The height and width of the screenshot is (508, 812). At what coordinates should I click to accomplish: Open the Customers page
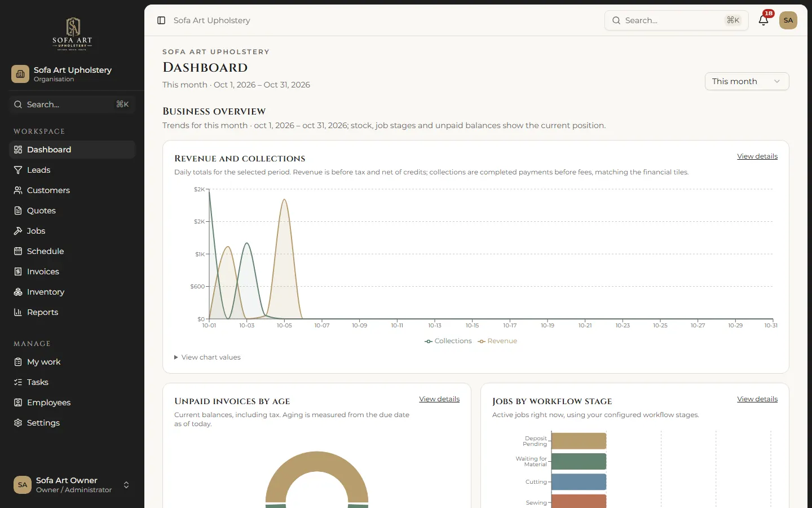[72, 190]
